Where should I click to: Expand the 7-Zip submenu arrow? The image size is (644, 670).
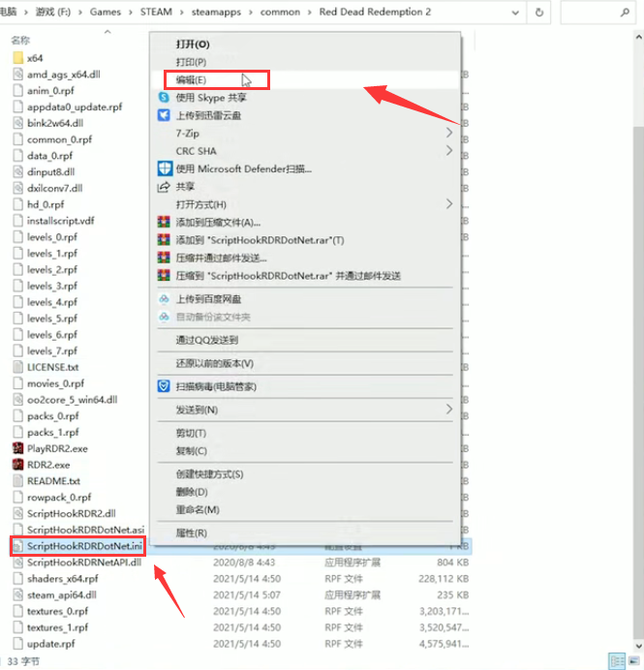449,133
